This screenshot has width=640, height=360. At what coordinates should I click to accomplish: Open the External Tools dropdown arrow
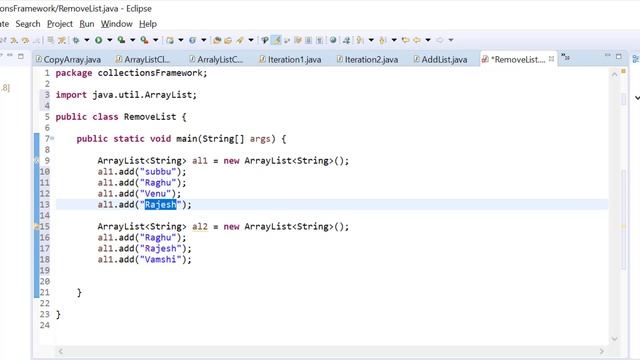click(156, 40)
